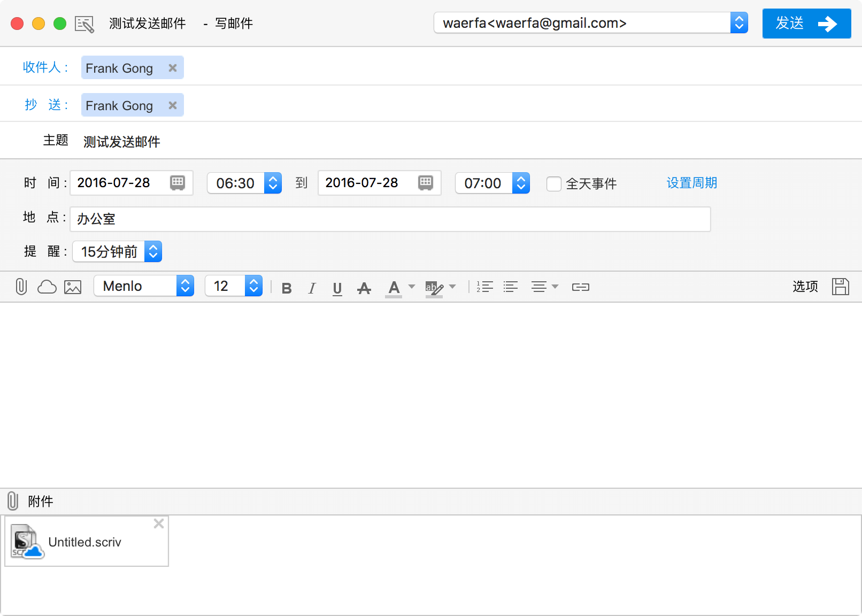Click the end date field after 到

coord(379,183)
